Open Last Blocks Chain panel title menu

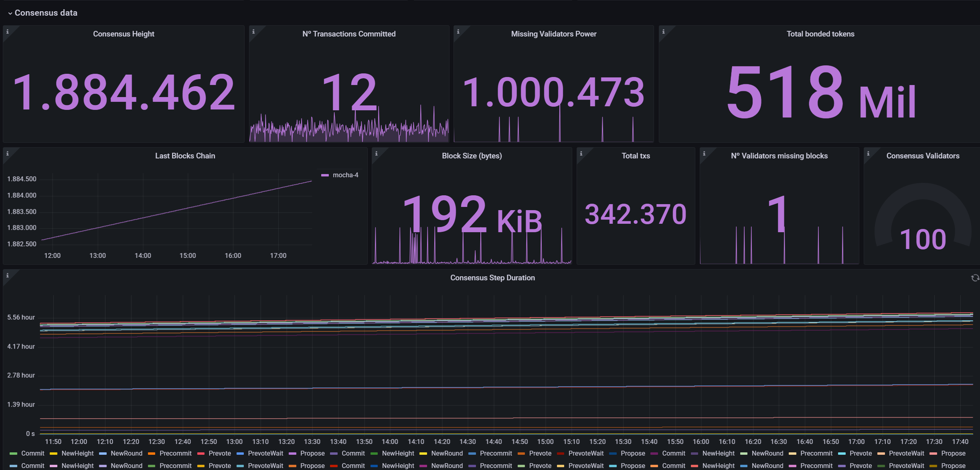coord(185,156)
